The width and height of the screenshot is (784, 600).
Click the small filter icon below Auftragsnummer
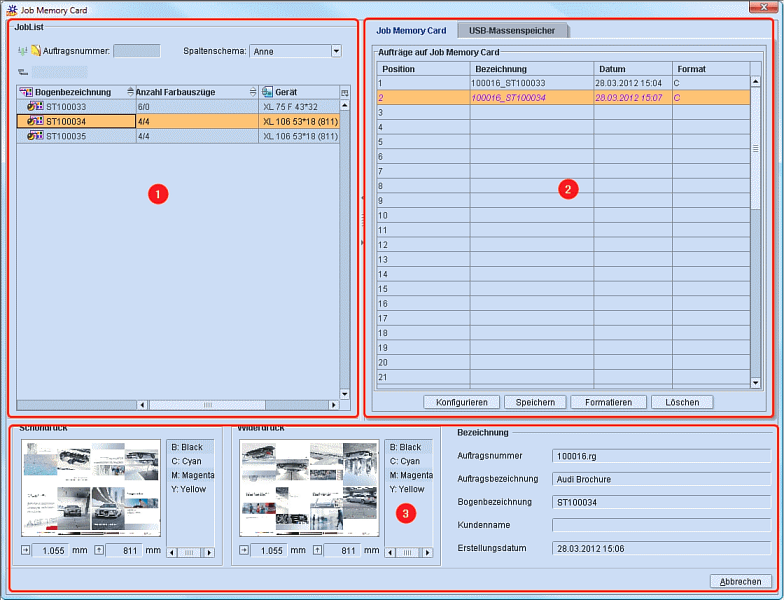pos(23,72)
